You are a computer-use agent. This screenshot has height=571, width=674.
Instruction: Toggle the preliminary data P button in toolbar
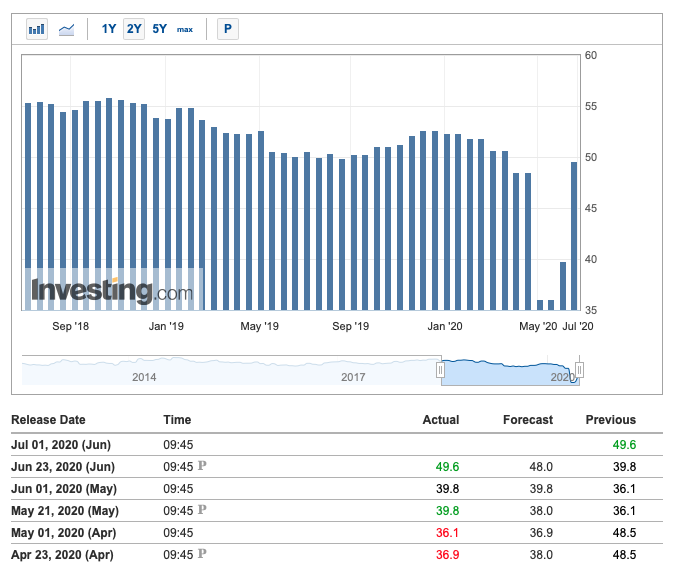pyautogui.click(x=228, y=29)
